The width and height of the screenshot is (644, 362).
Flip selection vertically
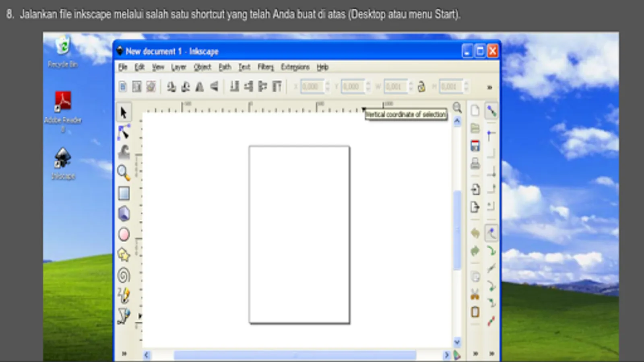(x=214, y=86)
